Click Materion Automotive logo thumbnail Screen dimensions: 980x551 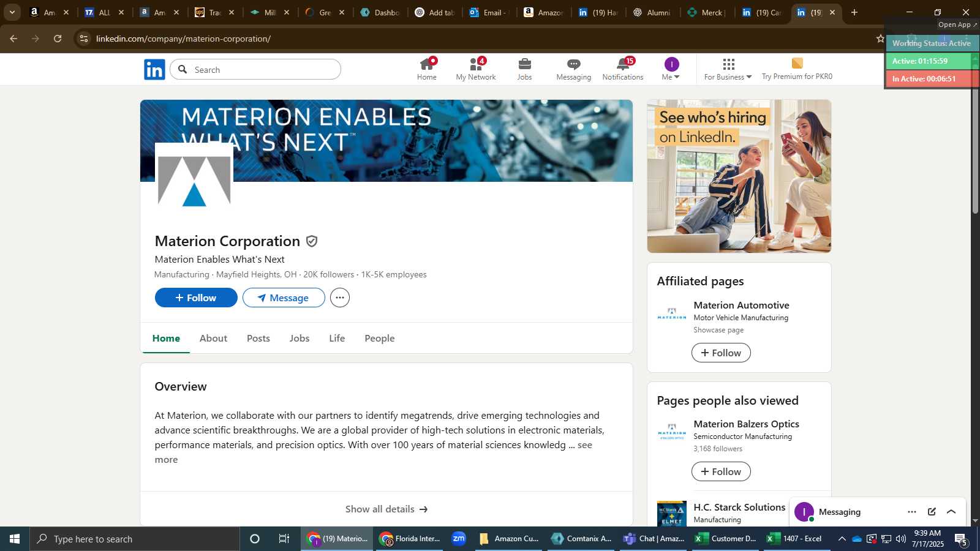tap(671, 314)
